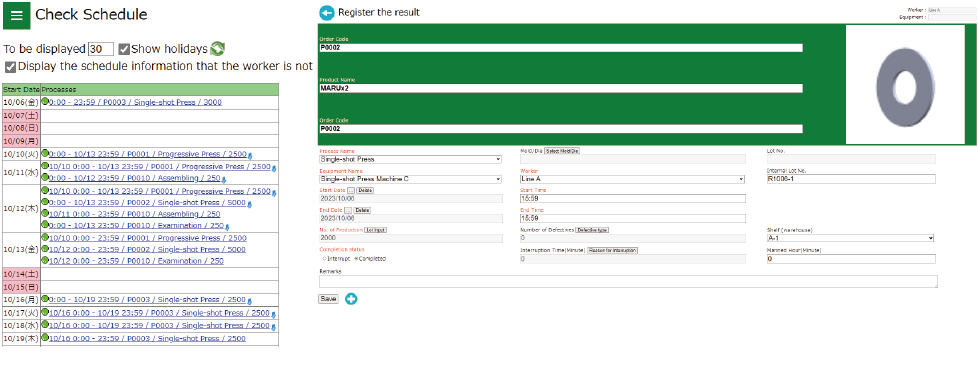Click the Lot Input button

(x=376, y=230)
